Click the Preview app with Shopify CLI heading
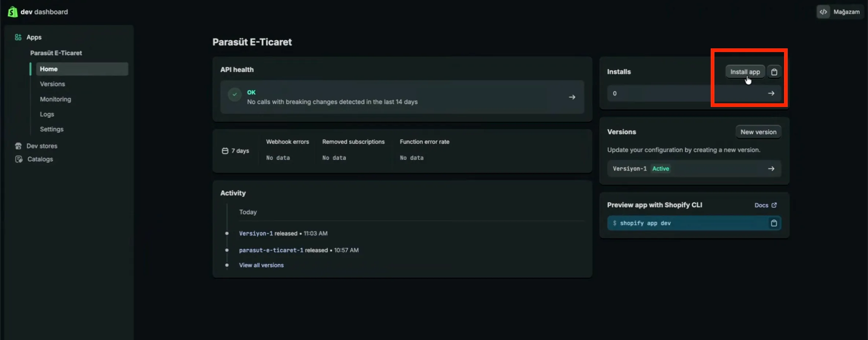868x340 pixels. tap(655, 205)
